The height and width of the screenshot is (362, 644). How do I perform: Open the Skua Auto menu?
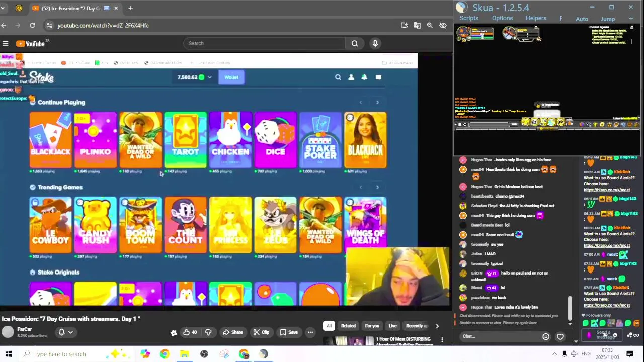[x=582, y=19]
